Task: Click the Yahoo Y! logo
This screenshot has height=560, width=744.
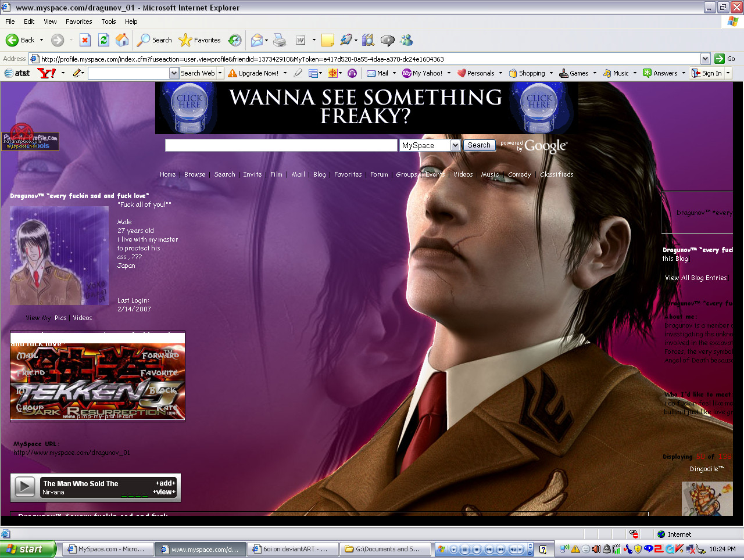Action: pos(46,73)
